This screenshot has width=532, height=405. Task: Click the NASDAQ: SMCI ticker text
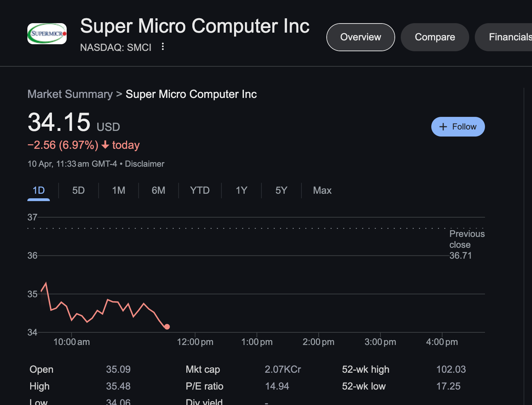(x=116, y=47)
